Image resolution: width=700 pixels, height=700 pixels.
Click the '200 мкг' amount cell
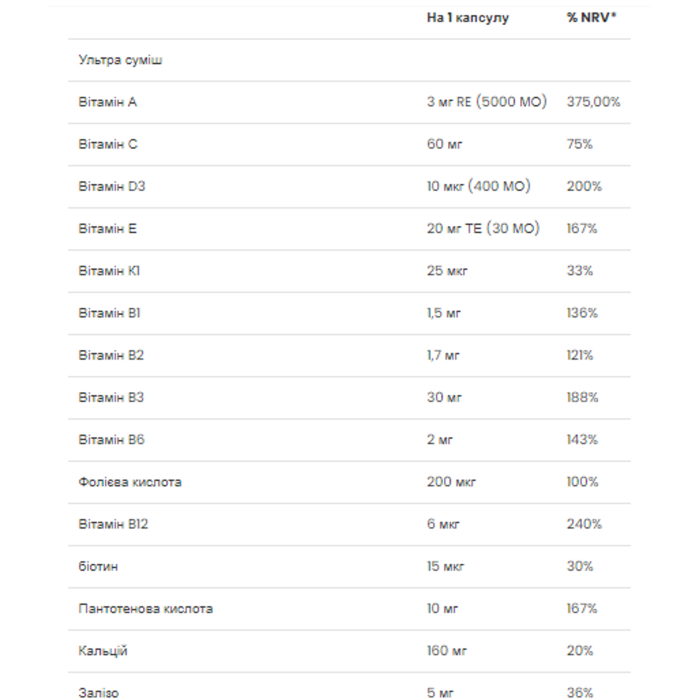(x=451, y=482)
